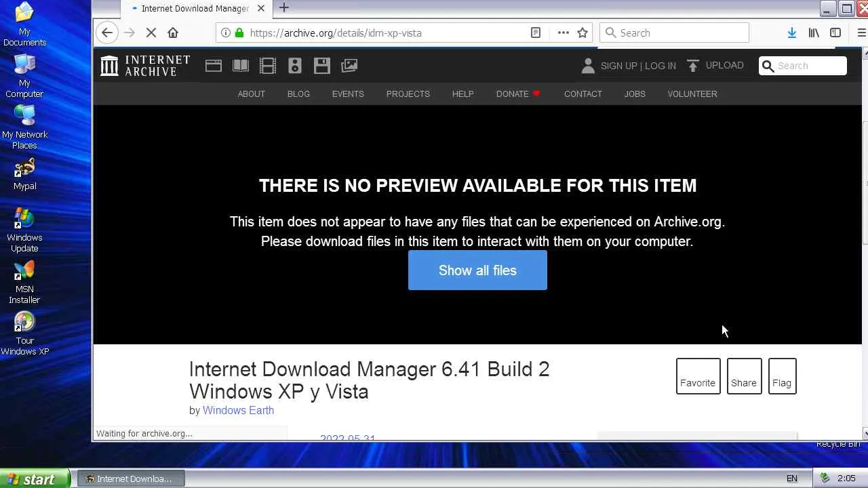Close the Internet Download Manager tab
This screenshot has width=868, height=488.
tap(261, 8)
